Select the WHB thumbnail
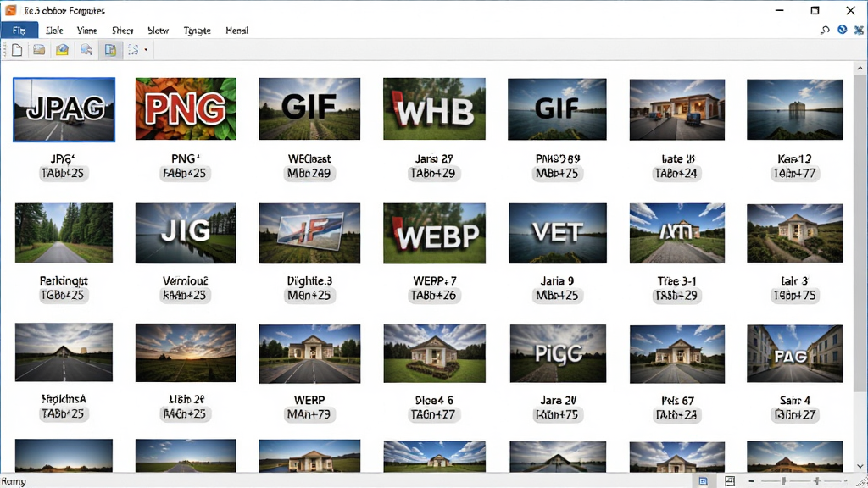Screen dimensions: 868x488 (434, 108)
